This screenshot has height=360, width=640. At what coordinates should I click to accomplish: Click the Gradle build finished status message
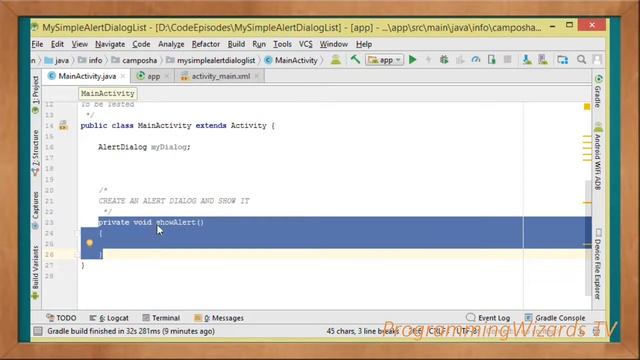click(131, 331)
